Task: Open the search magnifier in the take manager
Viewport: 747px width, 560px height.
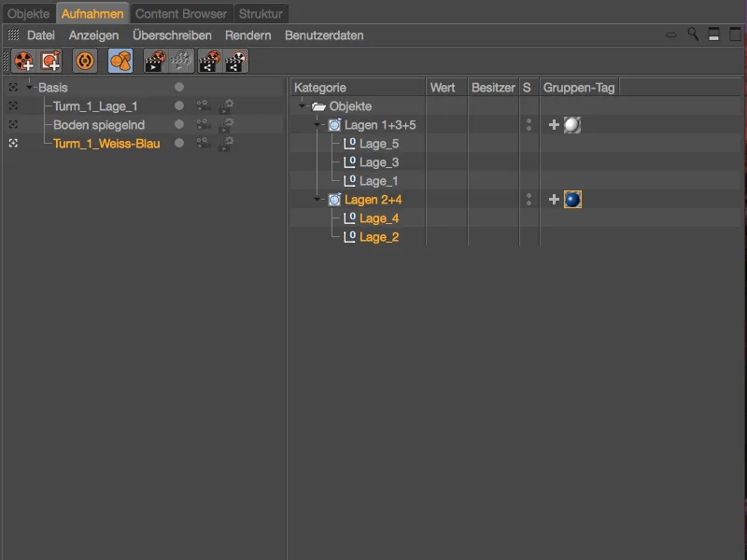Action: 693,34
